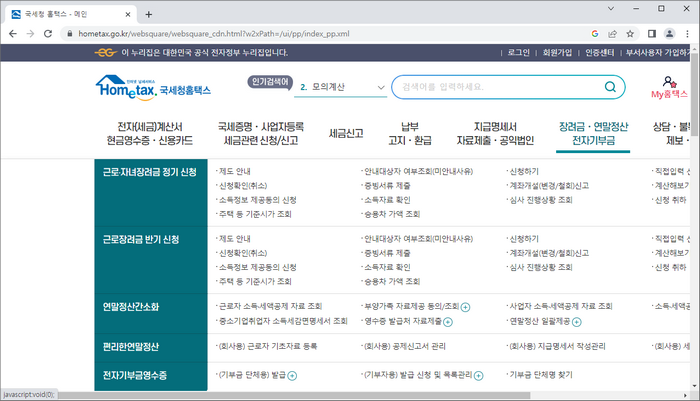Click the plus icon next to (기부자용) 발급 신청 및 목록관리

tap(478, 376)
